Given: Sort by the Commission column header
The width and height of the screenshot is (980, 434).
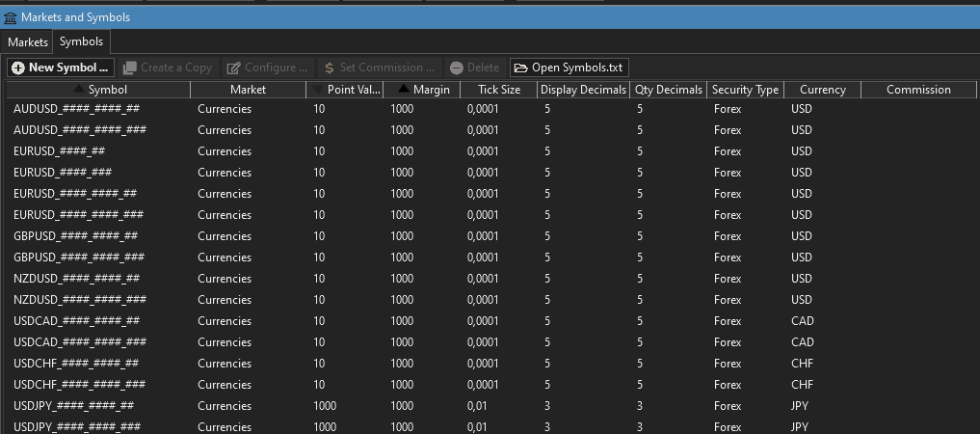Looking at the screenshot, I should [x=917, y=90].
